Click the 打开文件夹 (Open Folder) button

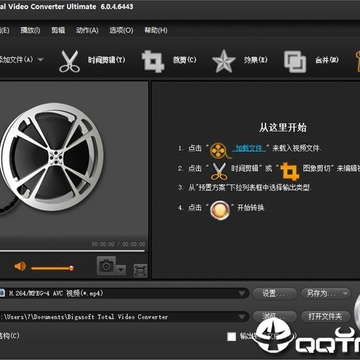pos(326,316)
